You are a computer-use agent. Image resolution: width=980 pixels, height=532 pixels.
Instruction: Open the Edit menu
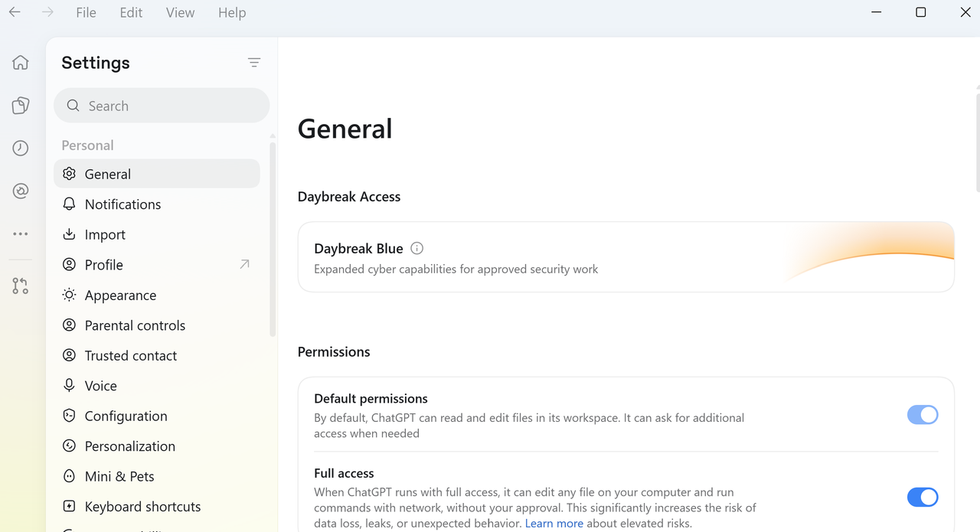pos(131,13)
